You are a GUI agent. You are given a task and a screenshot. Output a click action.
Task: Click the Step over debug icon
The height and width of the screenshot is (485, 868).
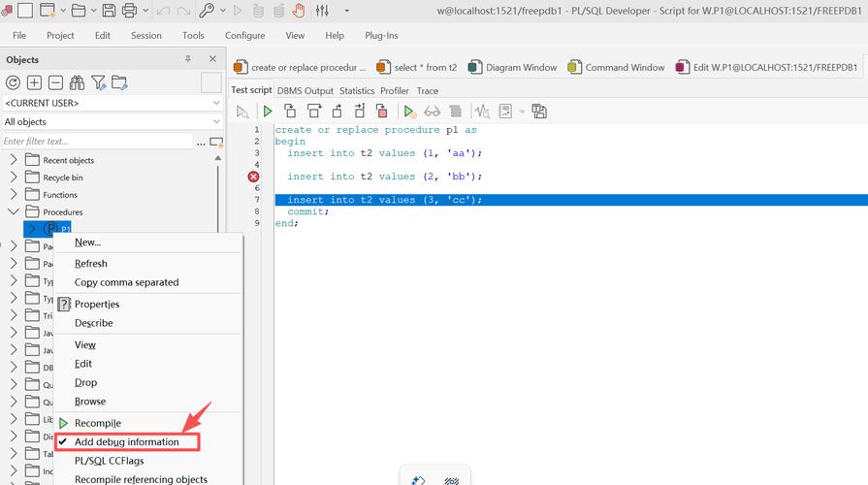point(314,112)
